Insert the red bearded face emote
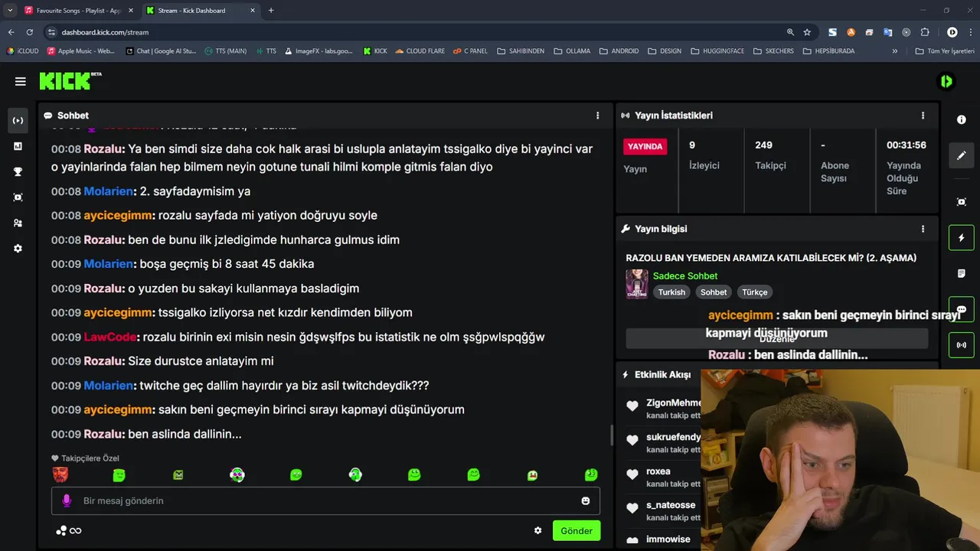980x551 pixels. [60, 474]
